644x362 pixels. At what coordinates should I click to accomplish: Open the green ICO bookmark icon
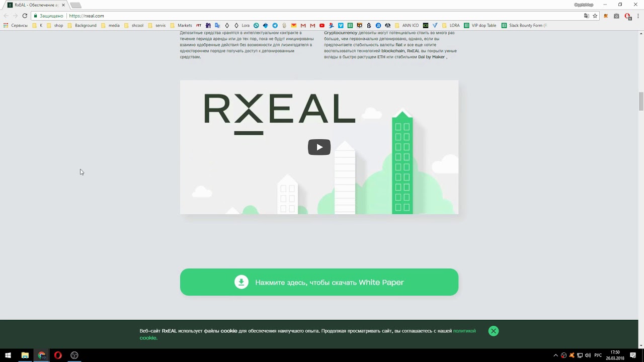click(426, 25)
